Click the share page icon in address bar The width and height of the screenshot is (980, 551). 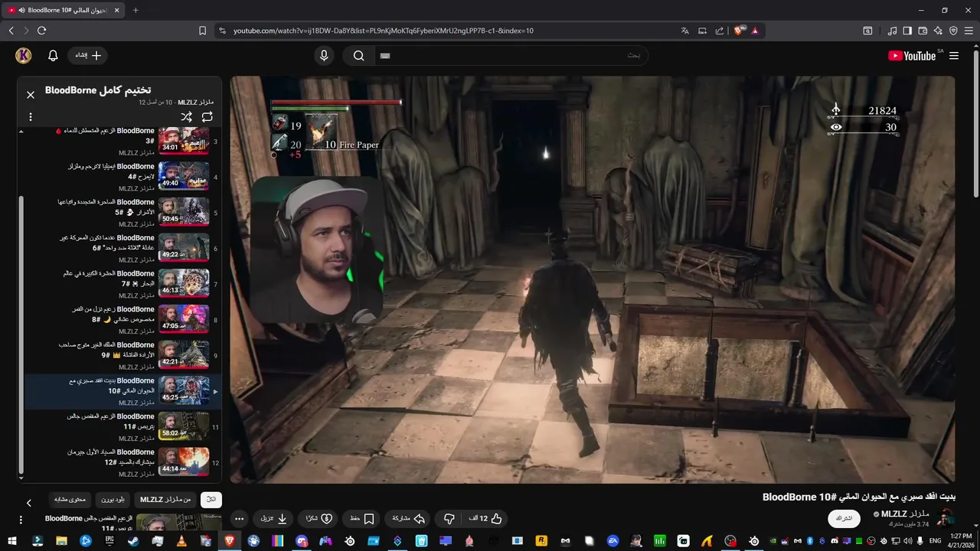click(720, 31)
